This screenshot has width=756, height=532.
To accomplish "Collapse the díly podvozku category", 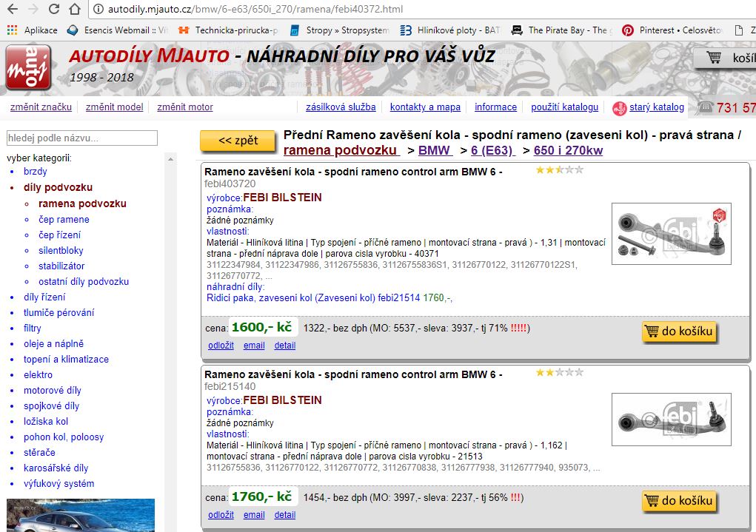I will click(58, 187).
